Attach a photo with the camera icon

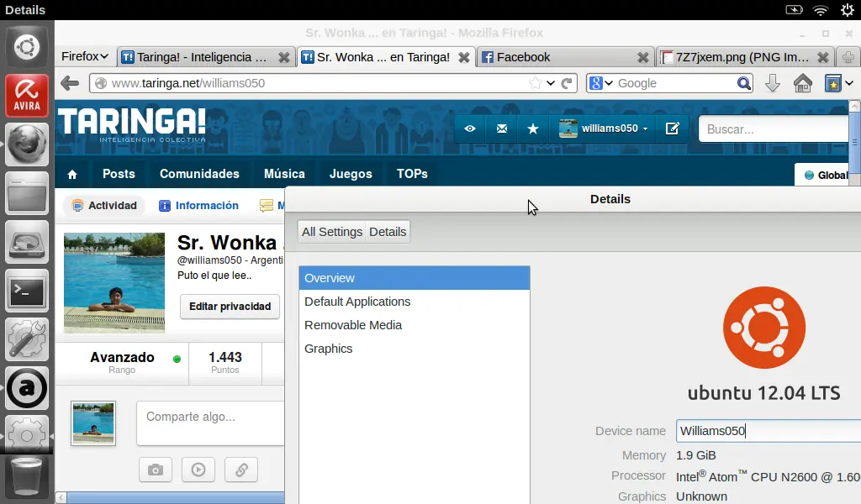[156, 470]
